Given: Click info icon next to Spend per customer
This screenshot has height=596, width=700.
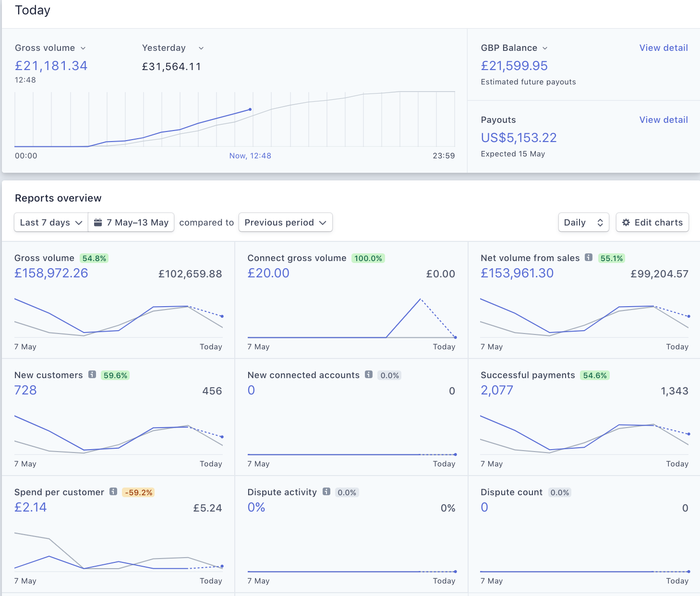Looking at the screenshot, I should click(x=113, y=492).
